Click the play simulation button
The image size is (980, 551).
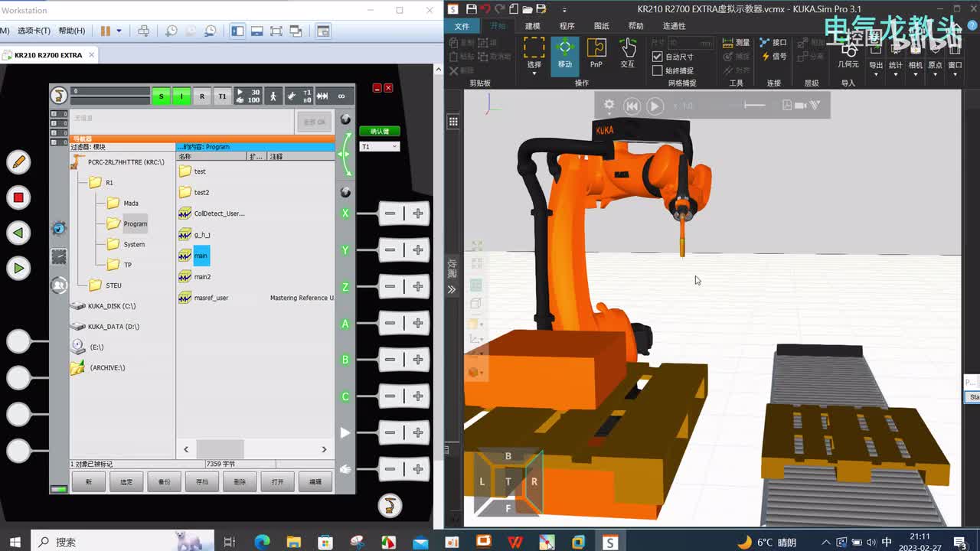pos(654,106)
